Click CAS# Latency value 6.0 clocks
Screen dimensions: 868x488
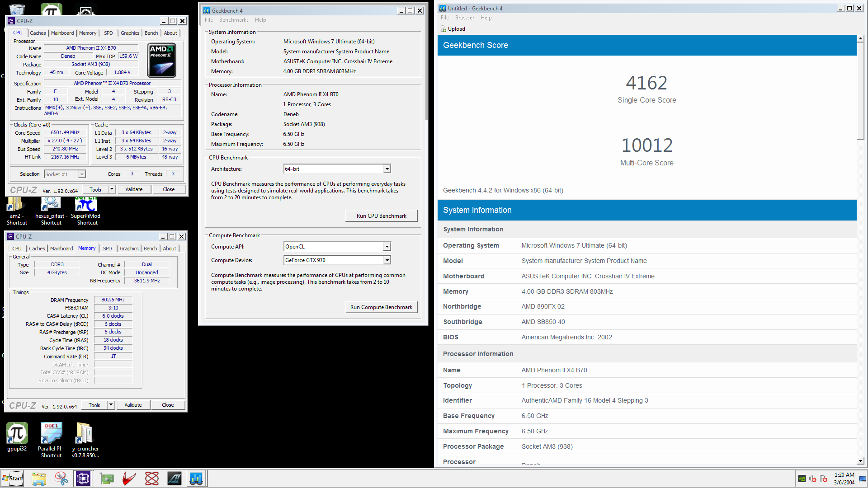[x=113, y=316]
